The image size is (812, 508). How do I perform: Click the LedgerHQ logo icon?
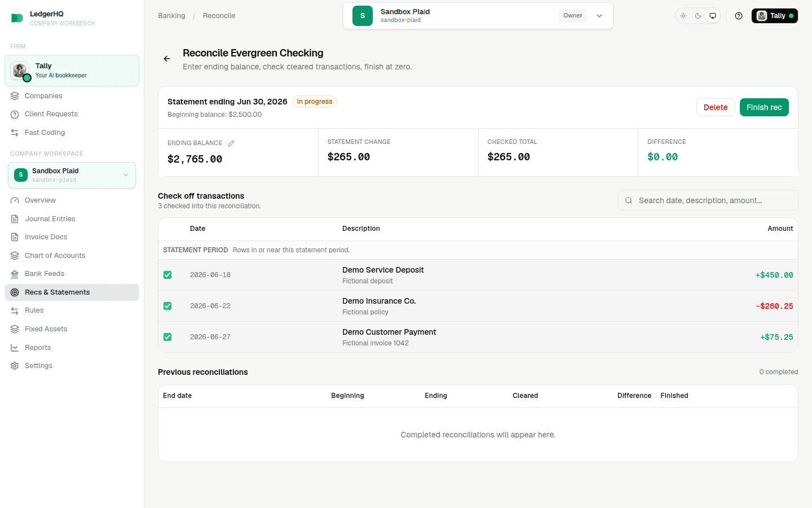pos(17,18)
